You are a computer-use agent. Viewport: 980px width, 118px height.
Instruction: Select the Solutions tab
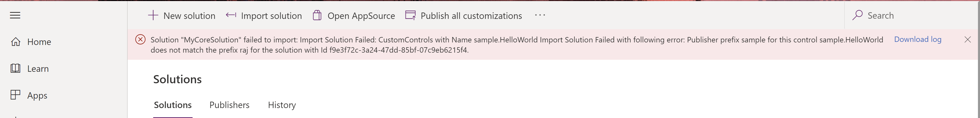[173, 105]
